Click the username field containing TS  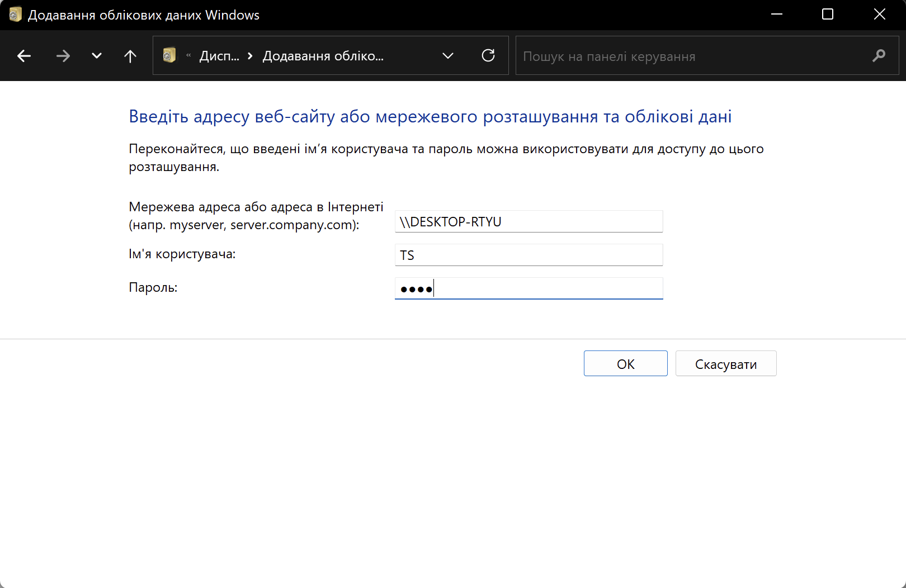click(x=528, y=255)
